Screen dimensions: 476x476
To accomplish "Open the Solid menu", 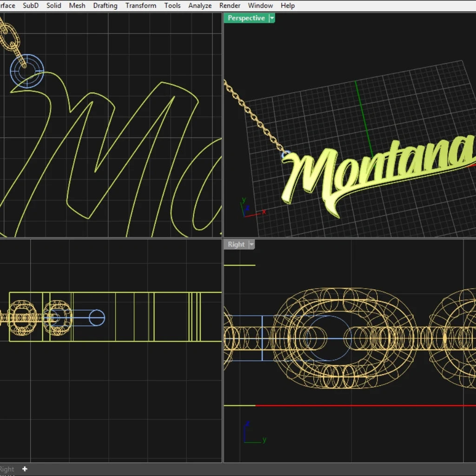I will pos(54,6).
